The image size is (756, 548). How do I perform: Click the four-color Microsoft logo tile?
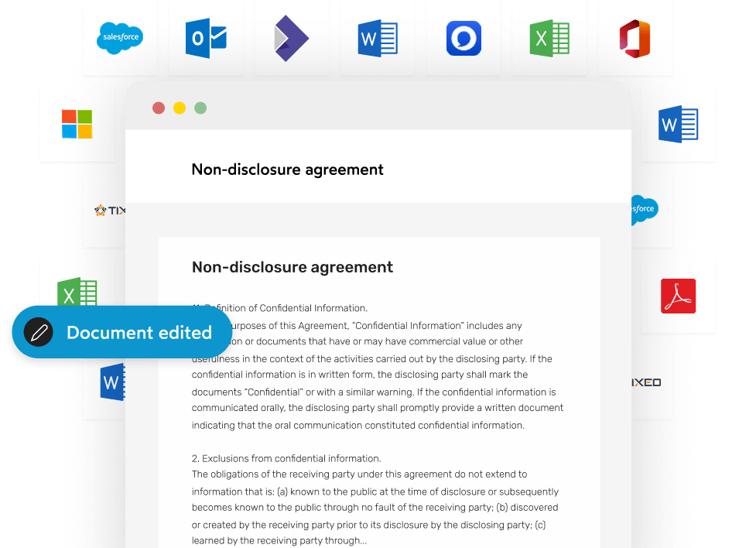(x=77, y=124)
